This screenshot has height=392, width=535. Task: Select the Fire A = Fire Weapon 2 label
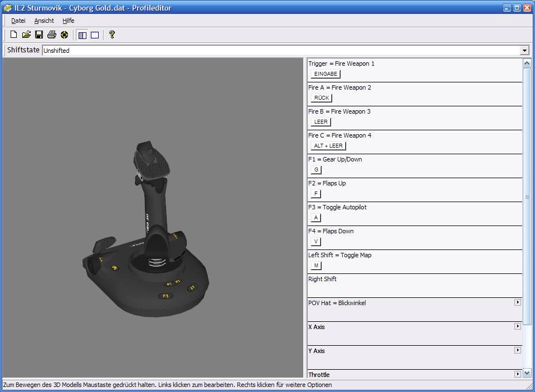pos(339,87)
